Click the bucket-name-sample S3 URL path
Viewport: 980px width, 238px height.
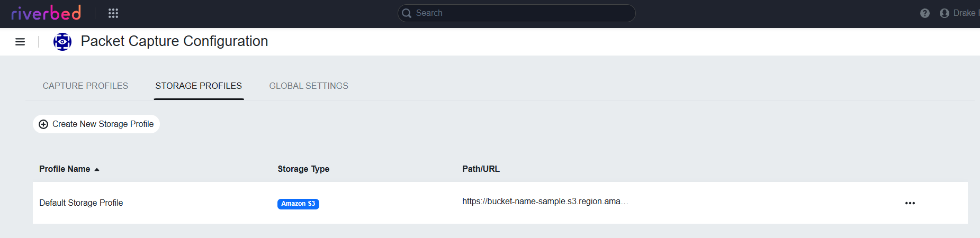point(545,202)
